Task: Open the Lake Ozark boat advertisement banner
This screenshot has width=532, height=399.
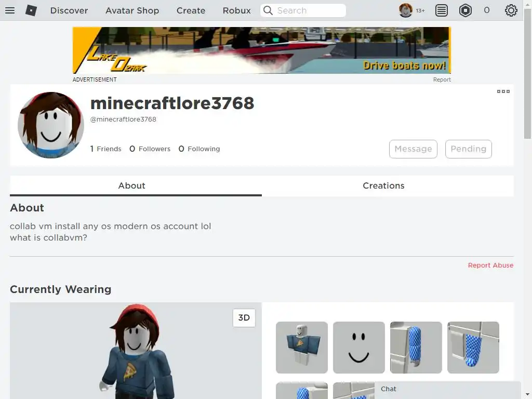Action: tap(262, 50)
